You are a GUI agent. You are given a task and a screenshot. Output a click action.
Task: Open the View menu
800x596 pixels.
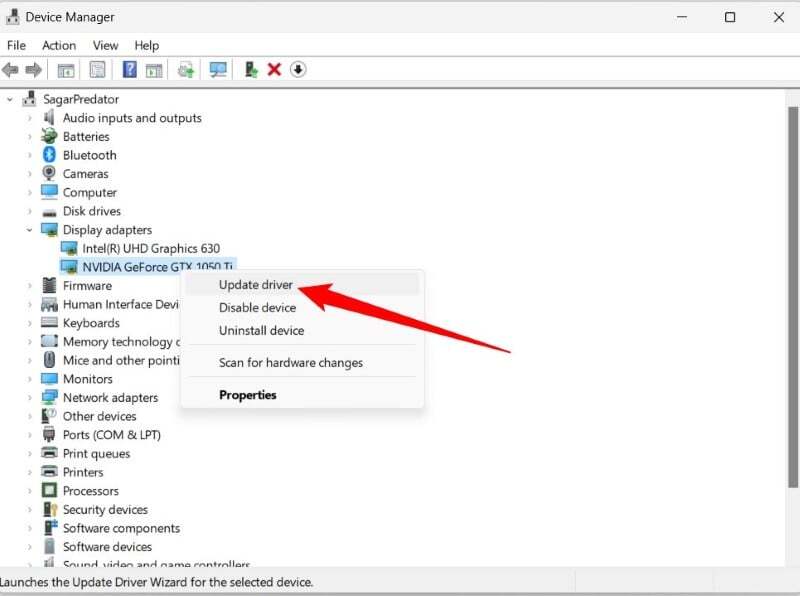(105, 45)
